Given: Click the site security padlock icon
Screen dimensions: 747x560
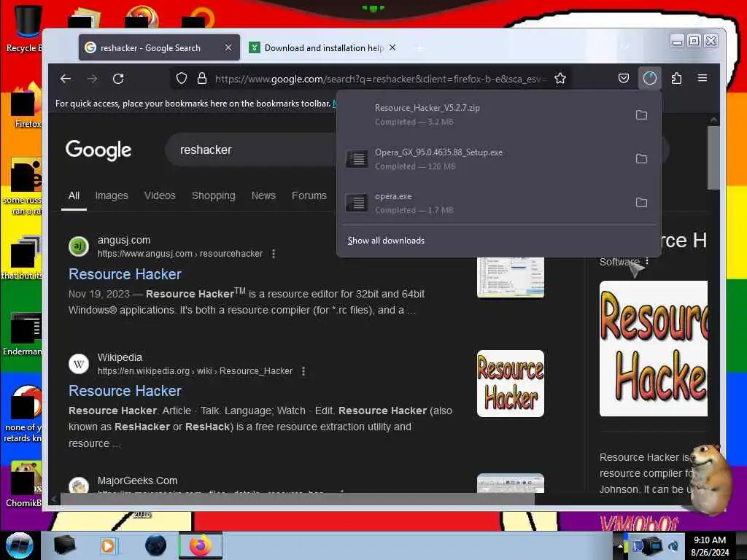Looking at the screenshot, I should [x=202, y=79].
